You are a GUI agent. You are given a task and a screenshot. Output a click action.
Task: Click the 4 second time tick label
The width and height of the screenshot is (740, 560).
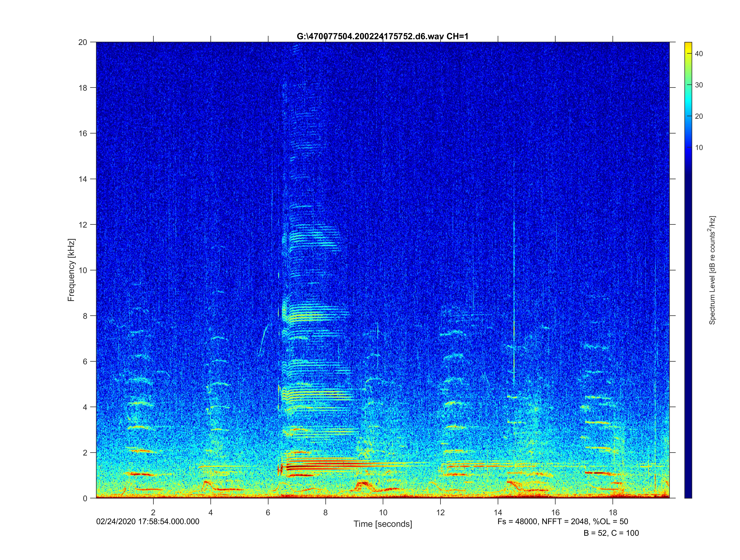click(x=210, y=513)
